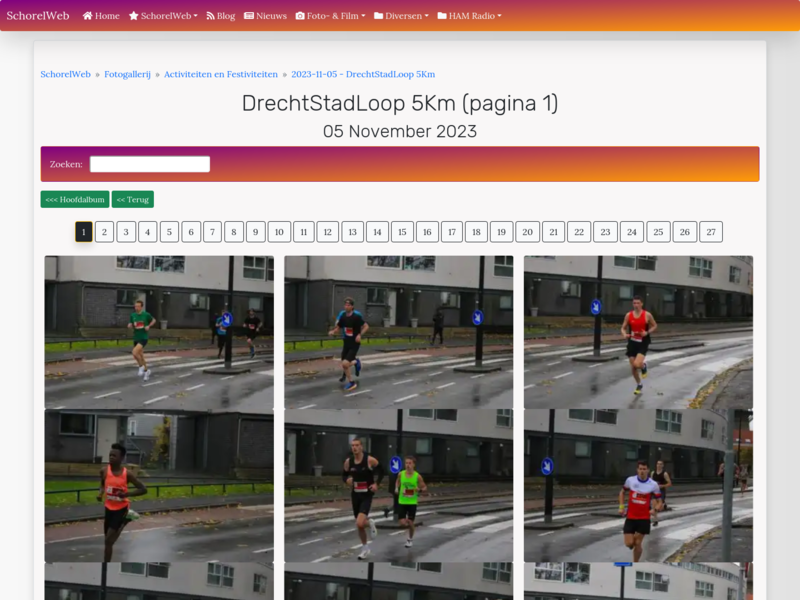Go to pagination page 9
800x600 pixels.
[x=256, y=232]
